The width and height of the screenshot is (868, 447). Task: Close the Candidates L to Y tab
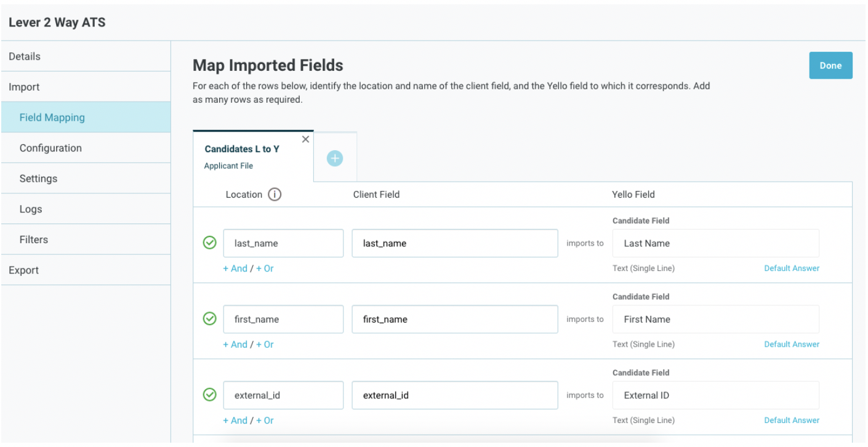305,139
